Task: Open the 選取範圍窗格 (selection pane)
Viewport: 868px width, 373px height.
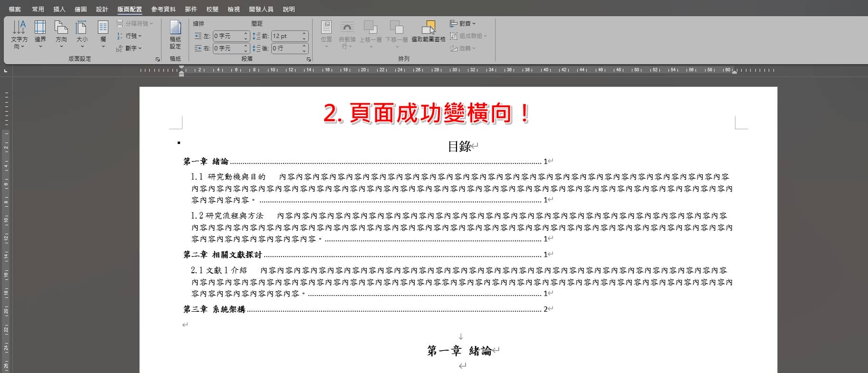Action: (429, 31)
